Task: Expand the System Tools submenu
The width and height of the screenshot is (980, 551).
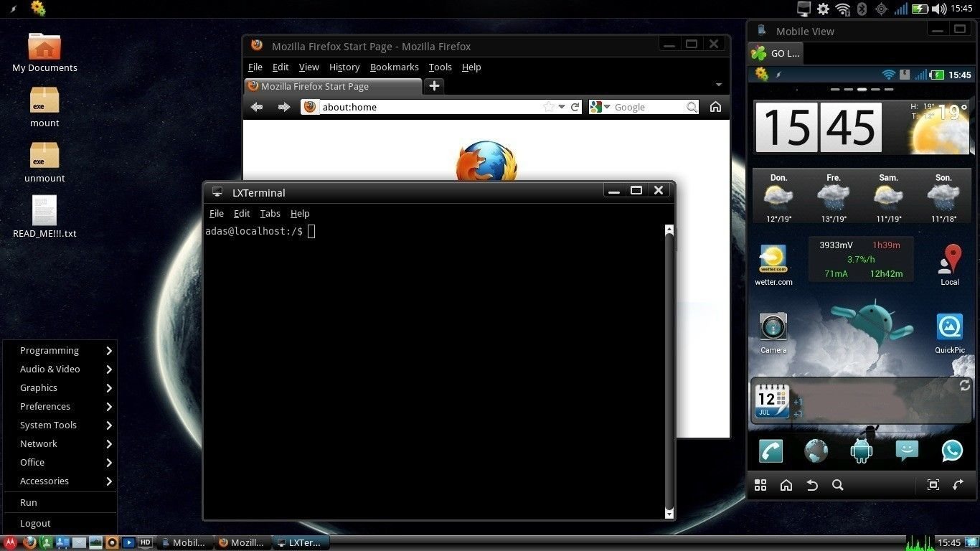Action: click(60, 425)
